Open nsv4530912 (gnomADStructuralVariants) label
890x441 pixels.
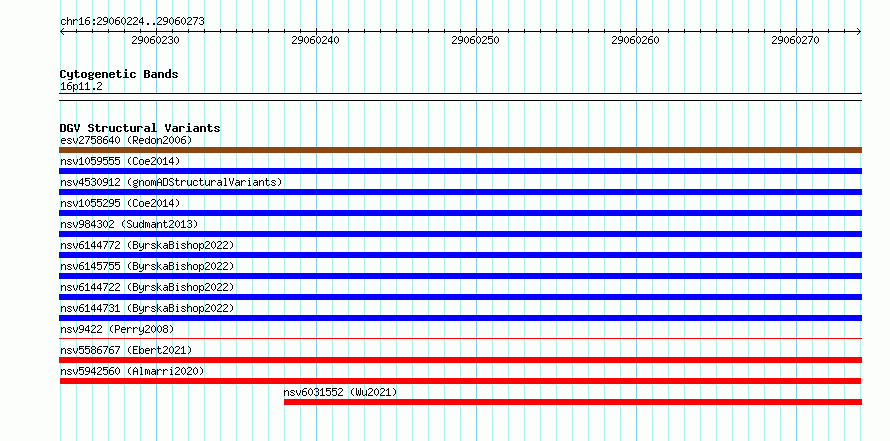pyautogui.click(x=171, y=182)
